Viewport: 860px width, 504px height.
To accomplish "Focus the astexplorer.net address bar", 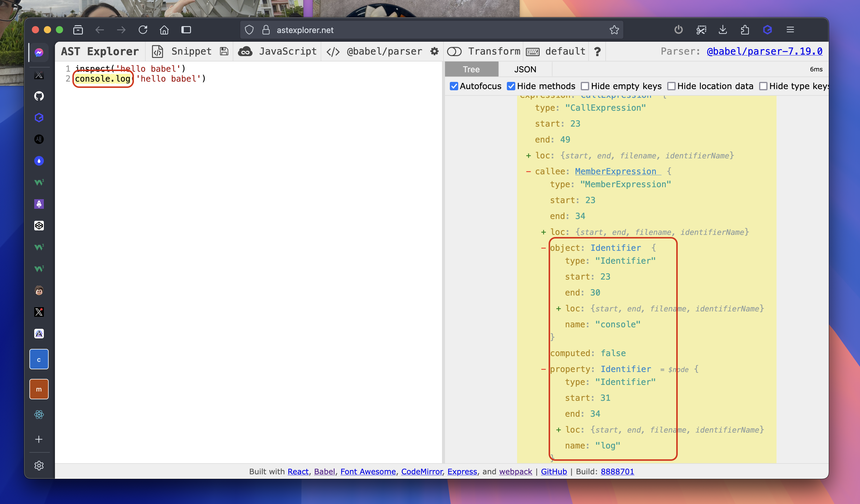I will point(432,30).
